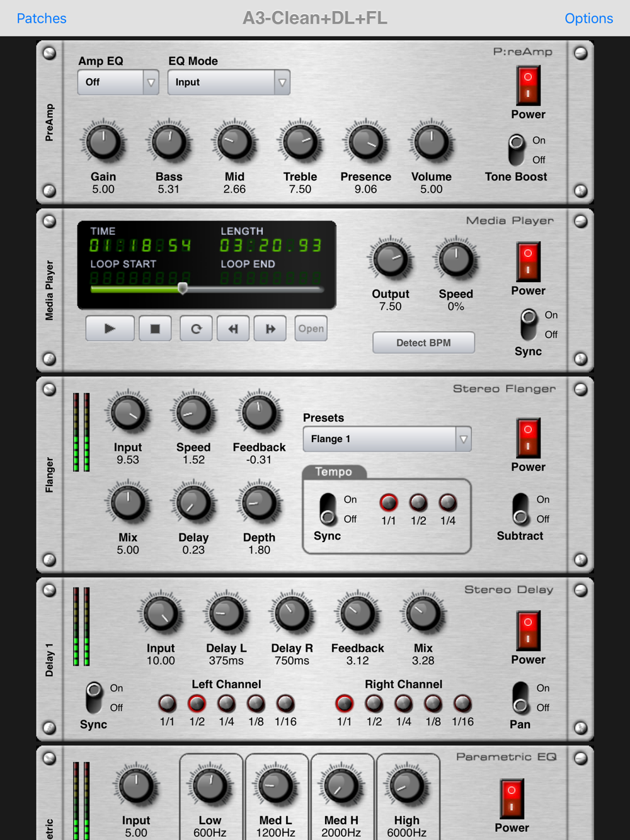Start playback in the Media Player
630x840 pixels.
(x=110, y=329)
